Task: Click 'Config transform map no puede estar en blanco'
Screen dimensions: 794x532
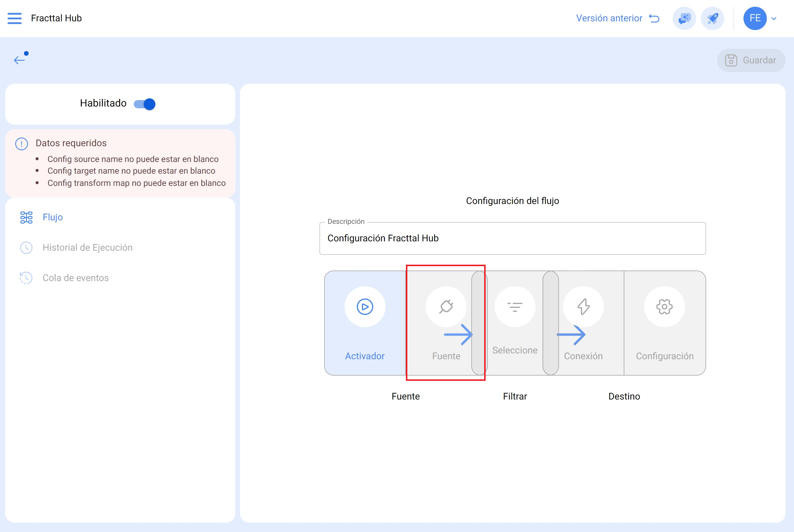Action: click(136, 183)
